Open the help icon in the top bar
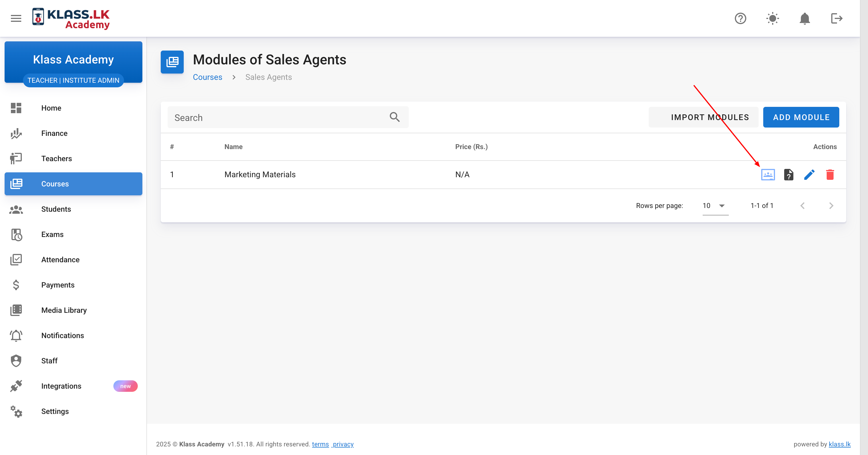Image resolution: width=868 pixels, height=455 pixels. (740, 18)
